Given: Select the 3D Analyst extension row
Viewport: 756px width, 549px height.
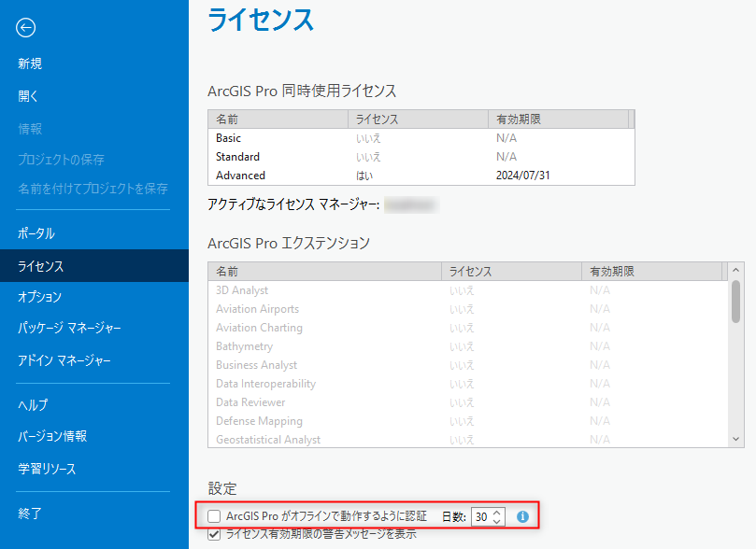Looking at the screenshot, I should [467, 290].
